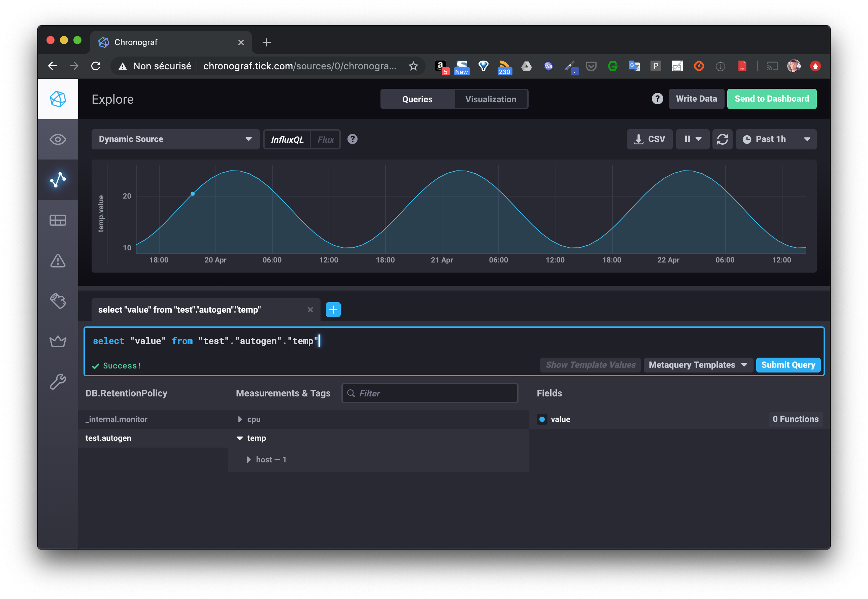Open the Metaquery Templates dropdown
868x599 pixels.
tap(698, 365)
